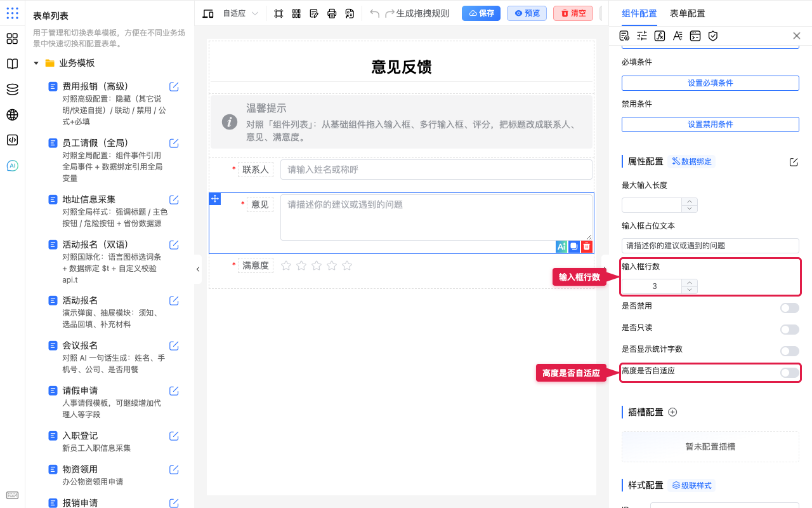Edit the 费用报销（高级） template

coord(174,86)
